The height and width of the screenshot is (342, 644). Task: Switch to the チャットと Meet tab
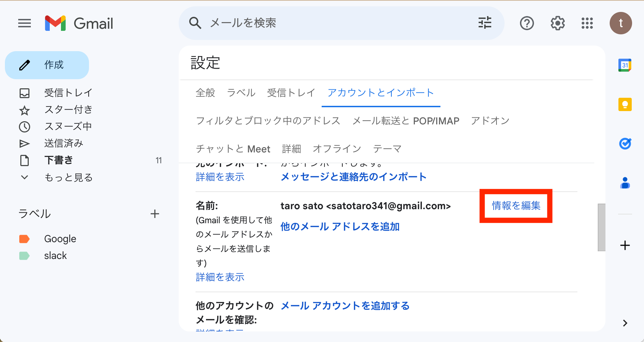point(233,149)
